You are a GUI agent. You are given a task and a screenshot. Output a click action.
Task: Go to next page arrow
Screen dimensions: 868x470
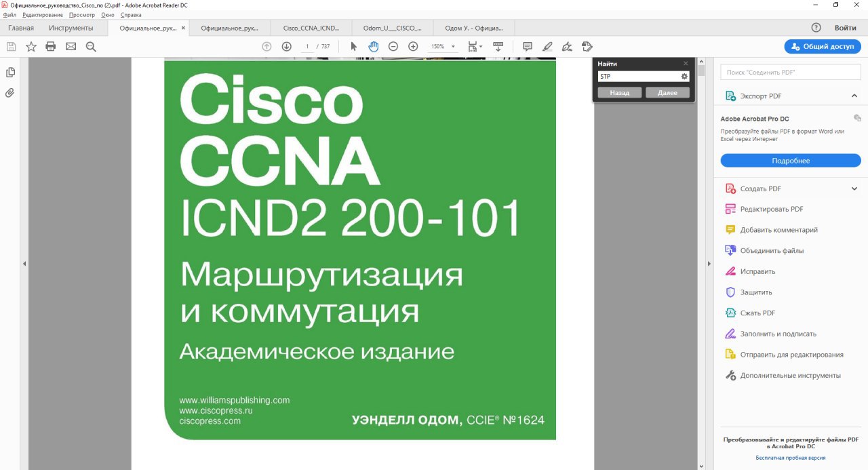(x=286, y=46)
